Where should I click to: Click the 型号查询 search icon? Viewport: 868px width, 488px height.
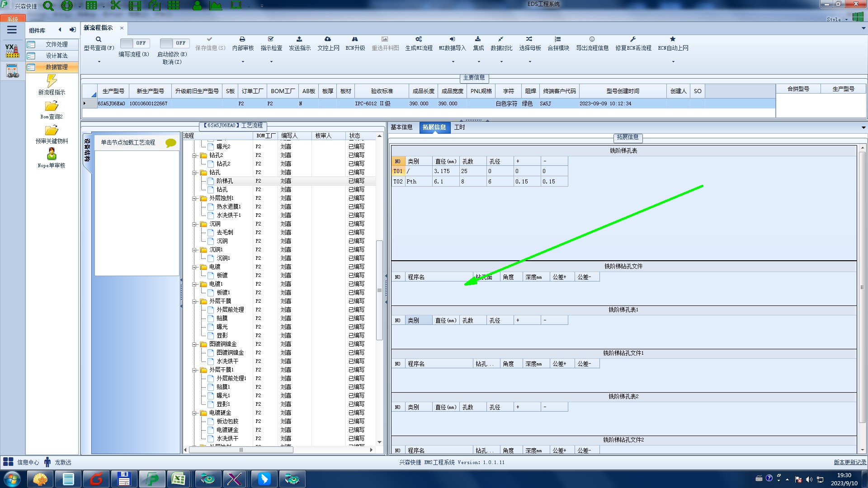click(98, 39)
